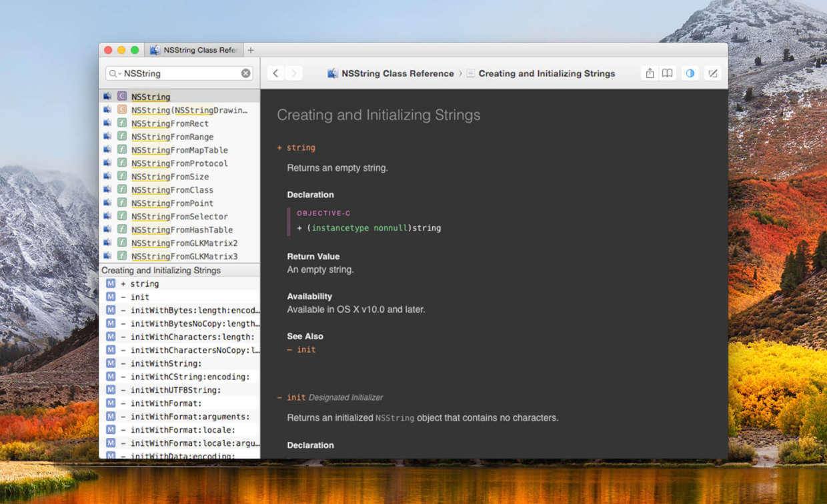Clear the NSString search field
The width and height of the screenshot is (827, 504).
pos(246,73)
